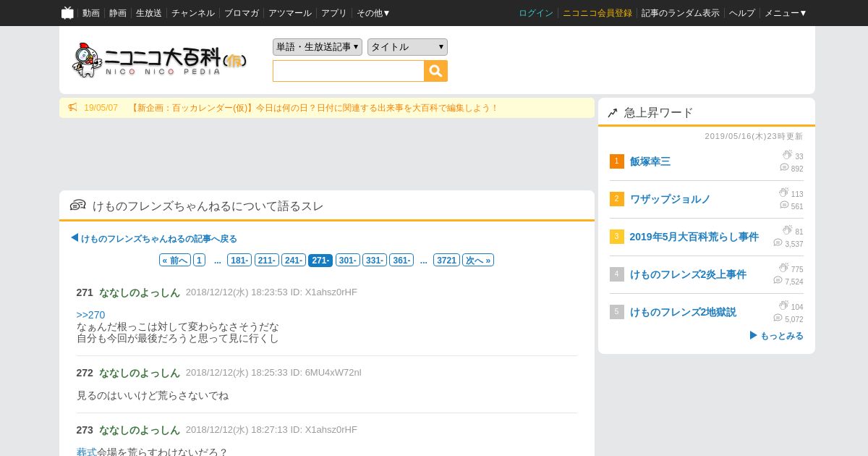Click the >>270 reply anchor
The width and height of the screenshot is (868, 456).
click(91, 315)
